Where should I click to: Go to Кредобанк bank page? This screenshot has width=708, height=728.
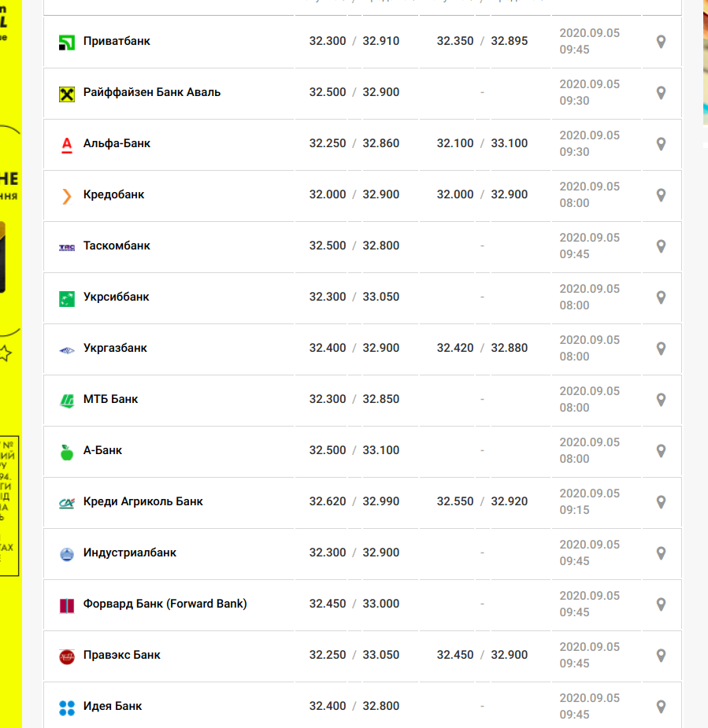[x=114, y=194]
